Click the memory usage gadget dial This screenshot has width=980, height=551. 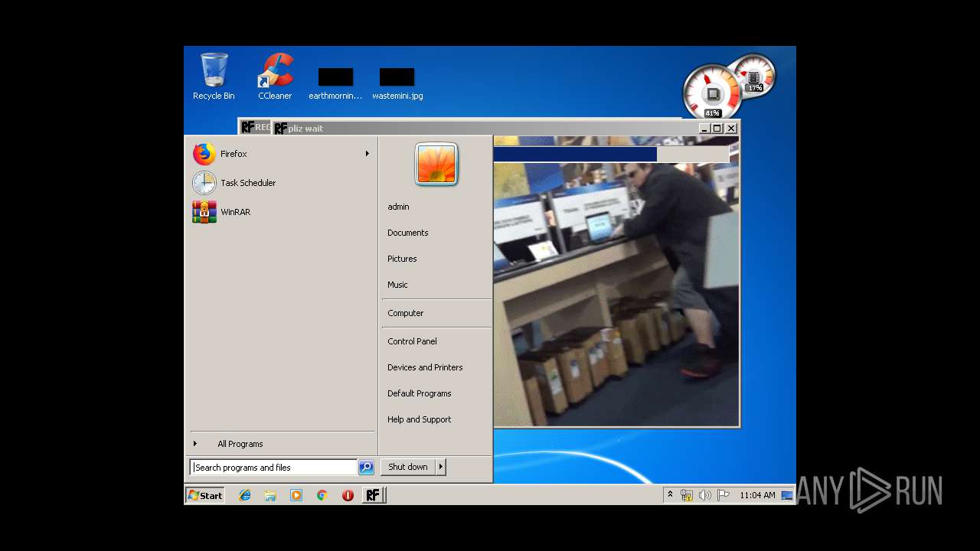[x=755, y=76]
